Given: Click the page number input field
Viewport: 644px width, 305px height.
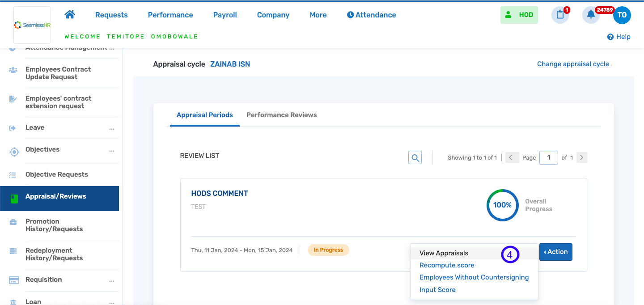Looking at the screenshot, I should (x=548, y=157).
